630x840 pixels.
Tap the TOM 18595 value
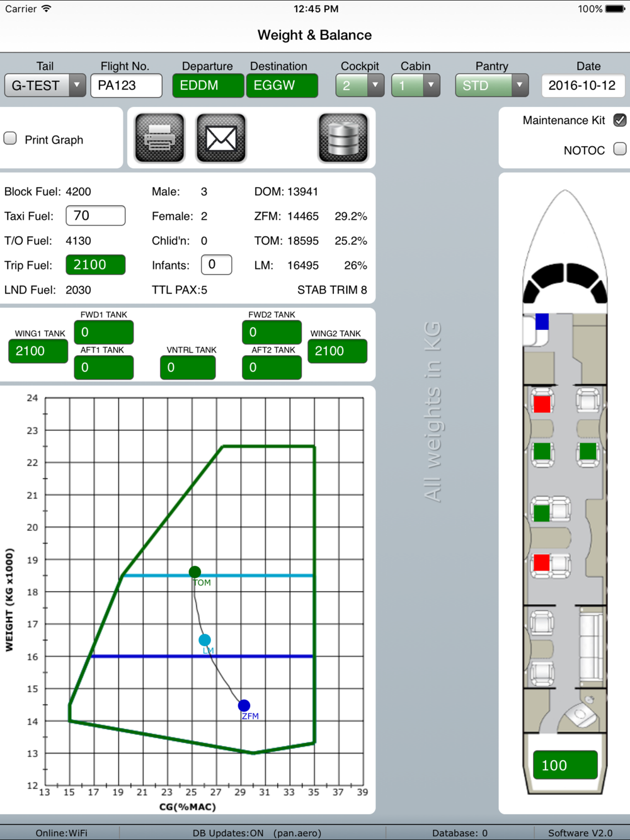coord(303,241)
